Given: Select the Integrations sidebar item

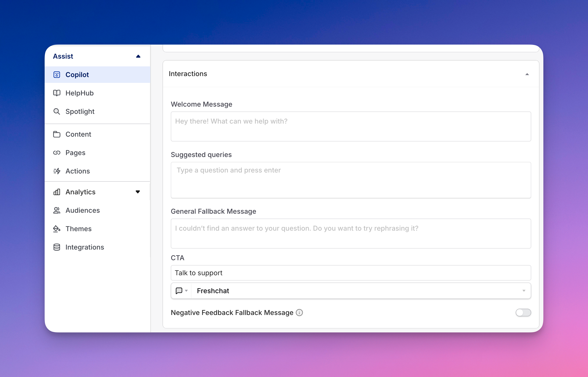Looking at the screenshot, I should point(85,247).
